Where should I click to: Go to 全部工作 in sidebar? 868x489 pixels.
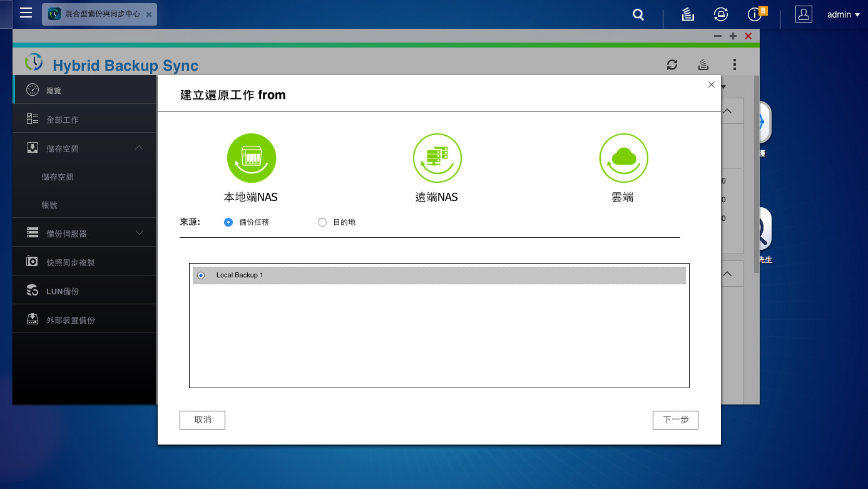[84, 119]
